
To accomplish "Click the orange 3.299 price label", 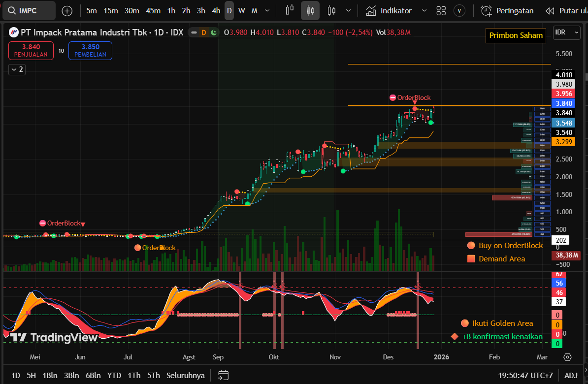I will tap(563, 142).
